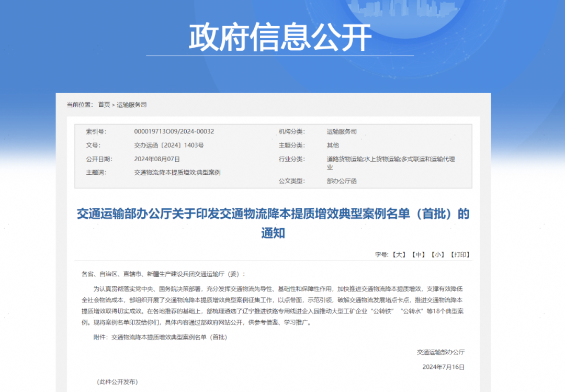Print the page using 打印
565x392 pixels.
459,255
